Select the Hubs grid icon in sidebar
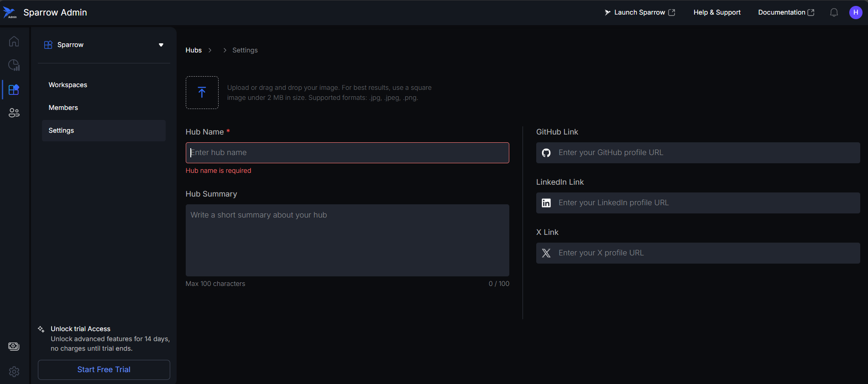Image resolution: width=868 pixels, height=384 pixels. (x=14, y=89)
